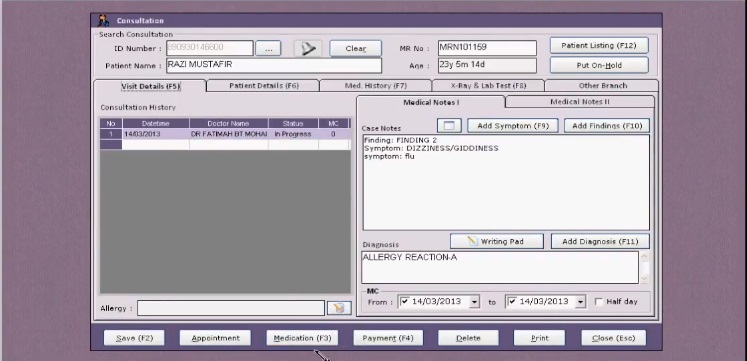
Task: Switch to the Med. History (F7) tab
Action: 375,86
